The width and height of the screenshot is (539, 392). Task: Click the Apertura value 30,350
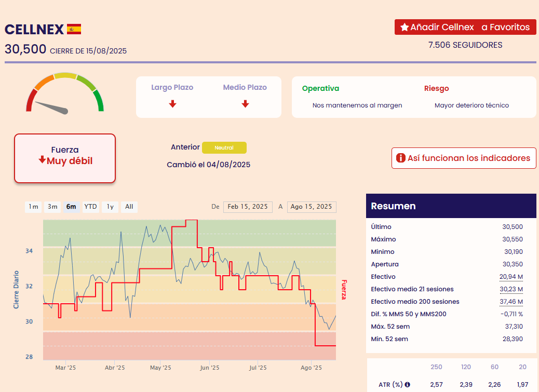click(512, 264)
